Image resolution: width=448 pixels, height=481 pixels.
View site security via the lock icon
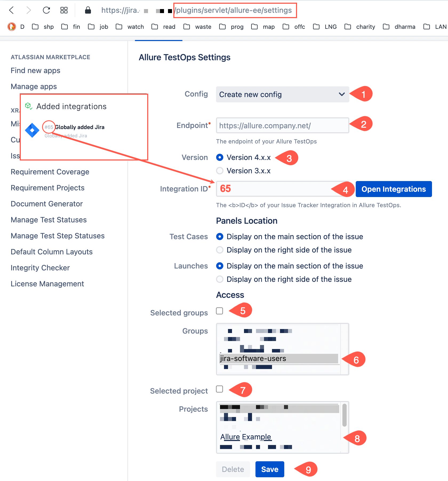click(88, 10)
